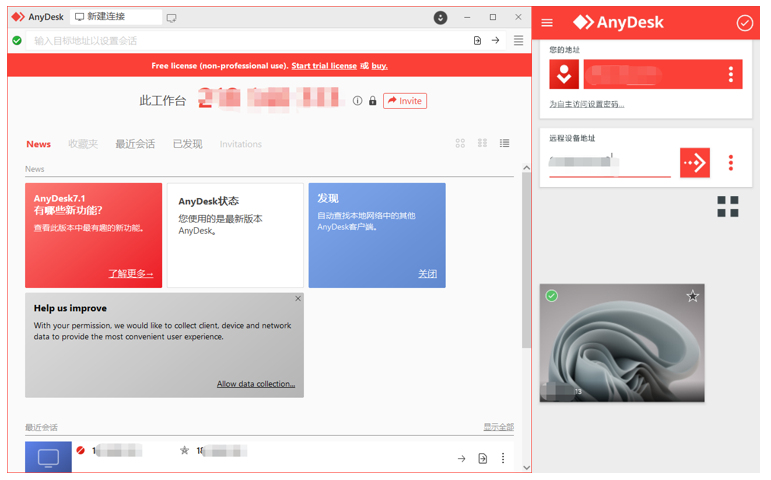Switch to large tile view icon
This screenshot has width=771, height=480.
click(x=460, y=143)
